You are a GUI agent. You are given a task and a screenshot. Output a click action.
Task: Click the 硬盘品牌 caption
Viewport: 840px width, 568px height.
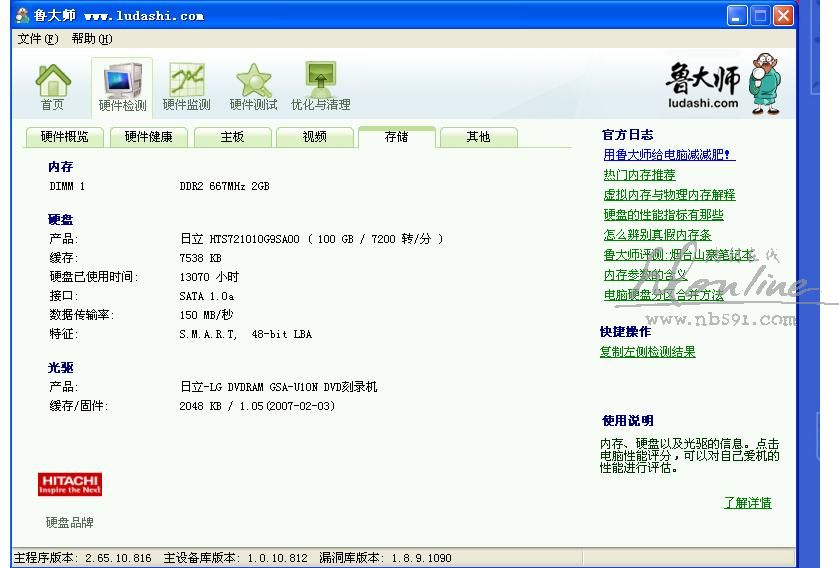coord(70,522)
